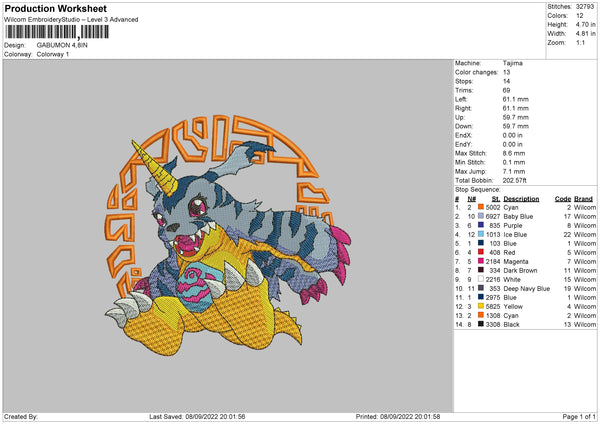
Task: Click the N# column header
Action: (x=471, y=199)
